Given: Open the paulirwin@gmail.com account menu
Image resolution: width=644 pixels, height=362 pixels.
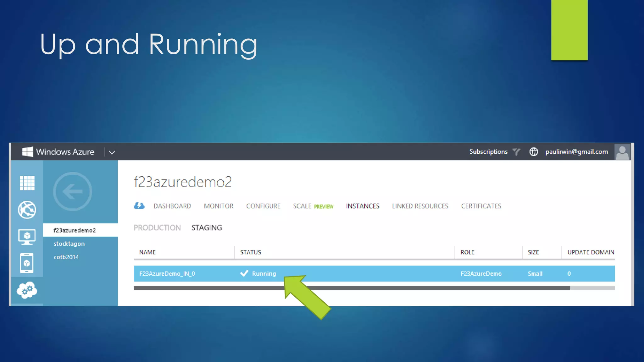Looking at the screenshot, I should pyautogui.click(x=576, y=152).
